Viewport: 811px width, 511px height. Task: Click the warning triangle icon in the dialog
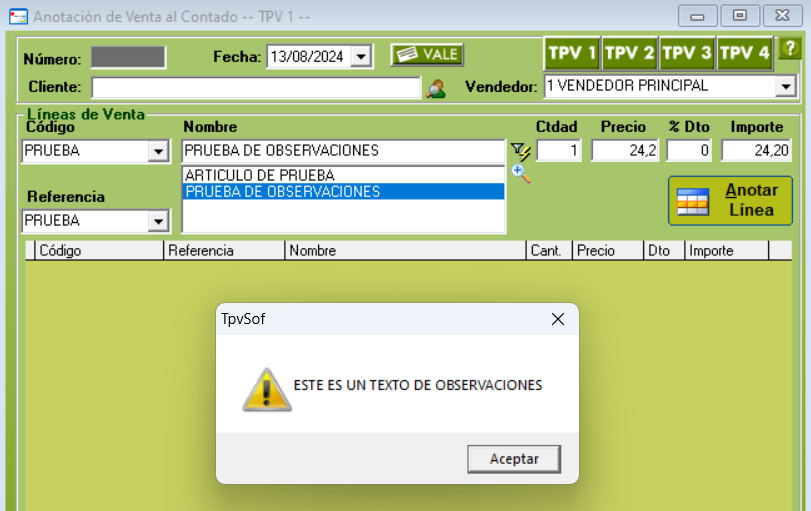266,390
